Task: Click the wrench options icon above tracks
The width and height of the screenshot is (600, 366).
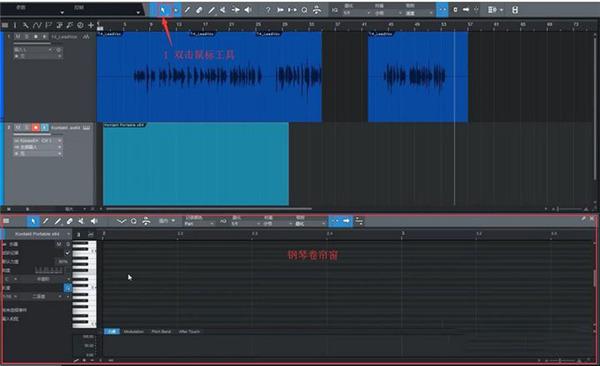Action: [25, 25]
